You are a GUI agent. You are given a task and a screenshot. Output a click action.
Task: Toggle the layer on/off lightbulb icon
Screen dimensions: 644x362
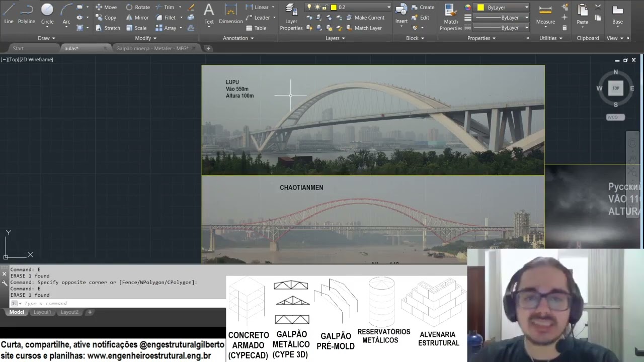click(309, 7)
